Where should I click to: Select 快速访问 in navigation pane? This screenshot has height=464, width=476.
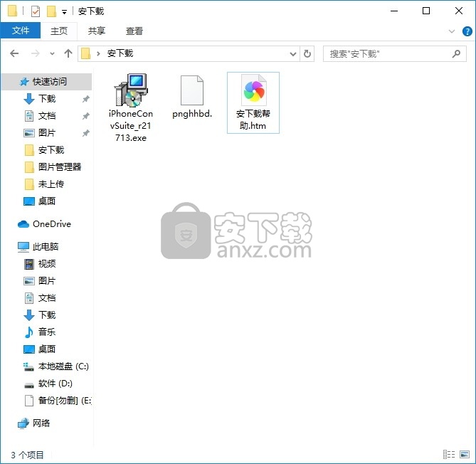tap(46, 81)
